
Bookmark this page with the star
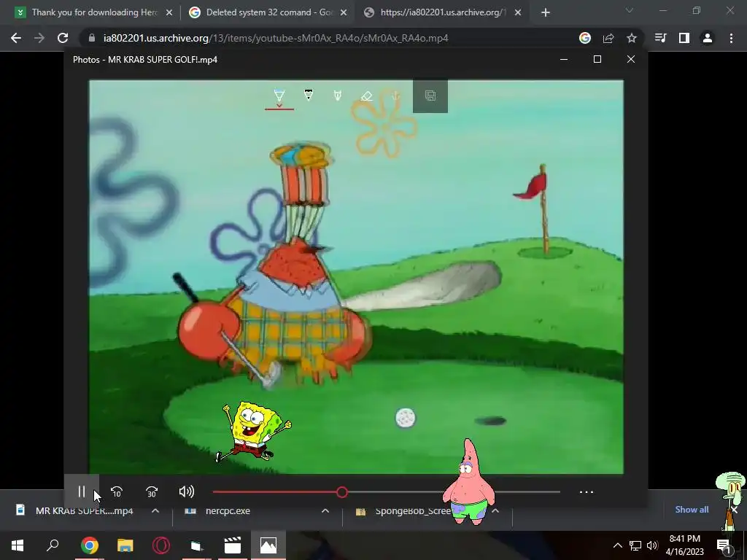point(632,38)
